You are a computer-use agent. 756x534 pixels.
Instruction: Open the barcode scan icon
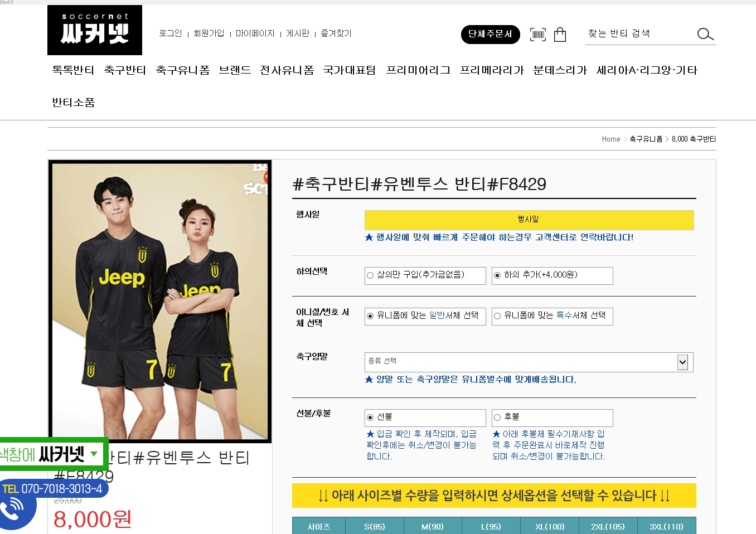pos(538,35)
